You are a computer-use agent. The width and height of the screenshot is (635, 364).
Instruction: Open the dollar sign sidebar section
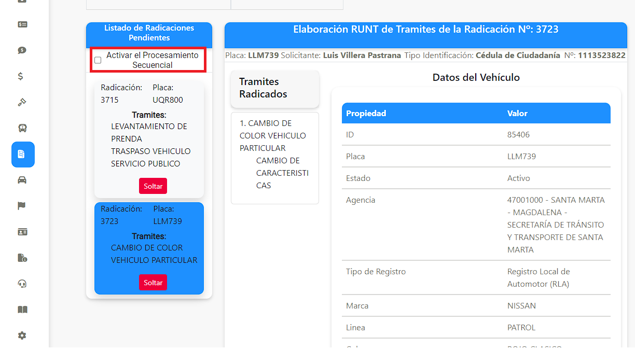click(x=21, y=76)
